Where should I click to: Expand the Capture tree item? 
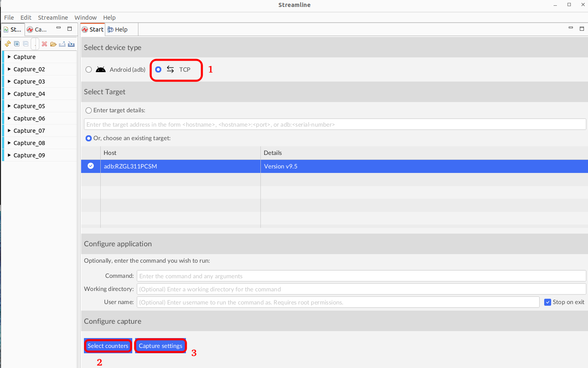coord(9,57)
